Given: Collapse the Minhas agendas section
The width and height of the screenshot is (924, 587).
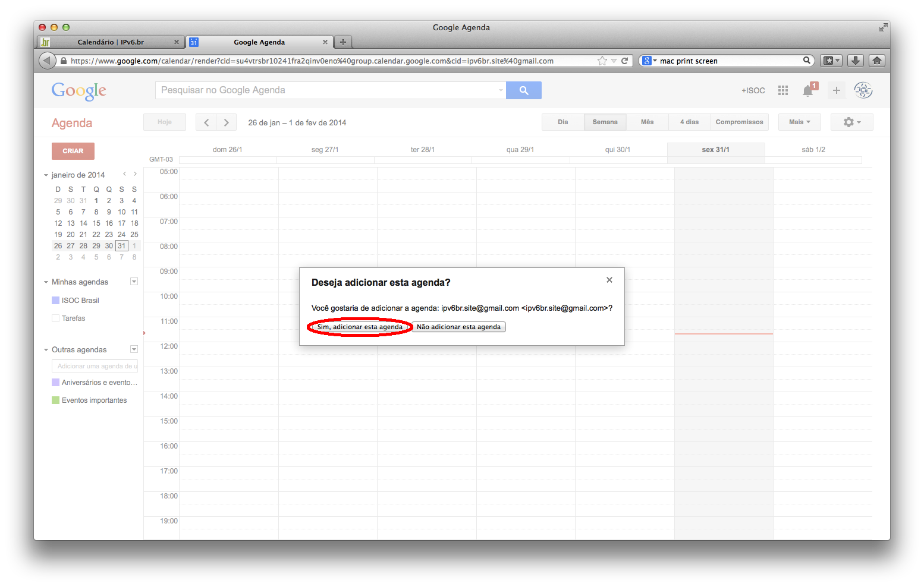Looking at the screenshot, I should click(x=46, y=282).
